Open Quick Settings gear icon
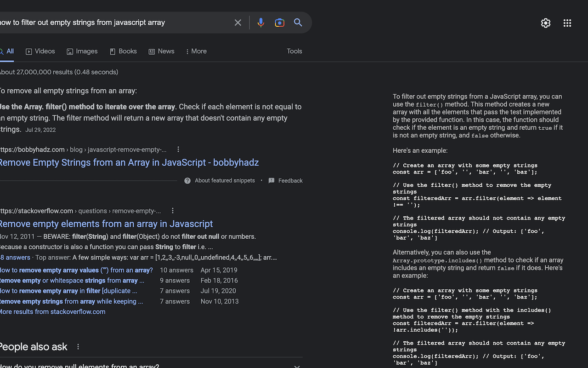 coord(546,23)
